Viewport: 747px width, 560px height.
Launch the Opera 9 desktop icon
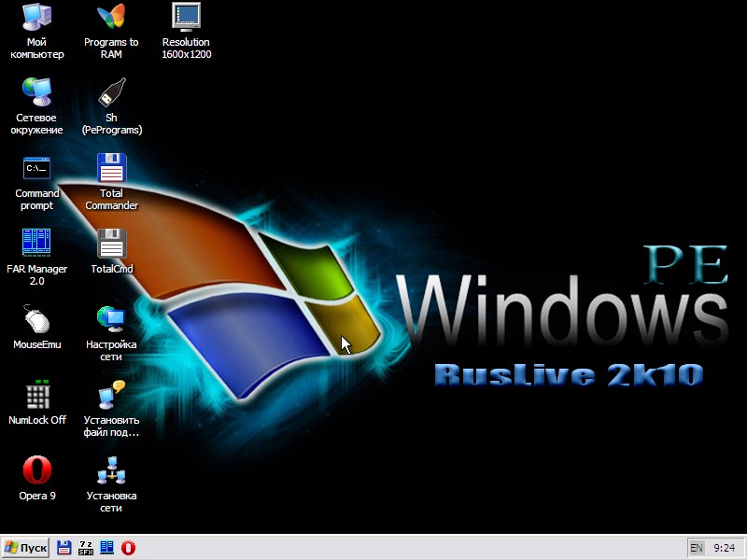(x=37, y=478)
